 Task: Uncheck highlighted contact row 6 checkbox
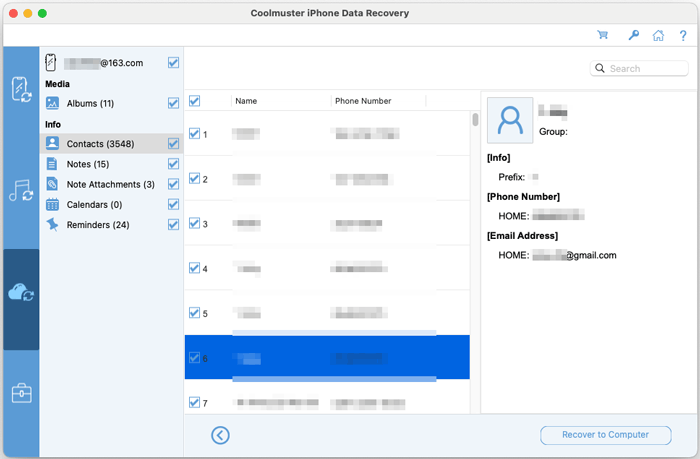pos(194,358)
